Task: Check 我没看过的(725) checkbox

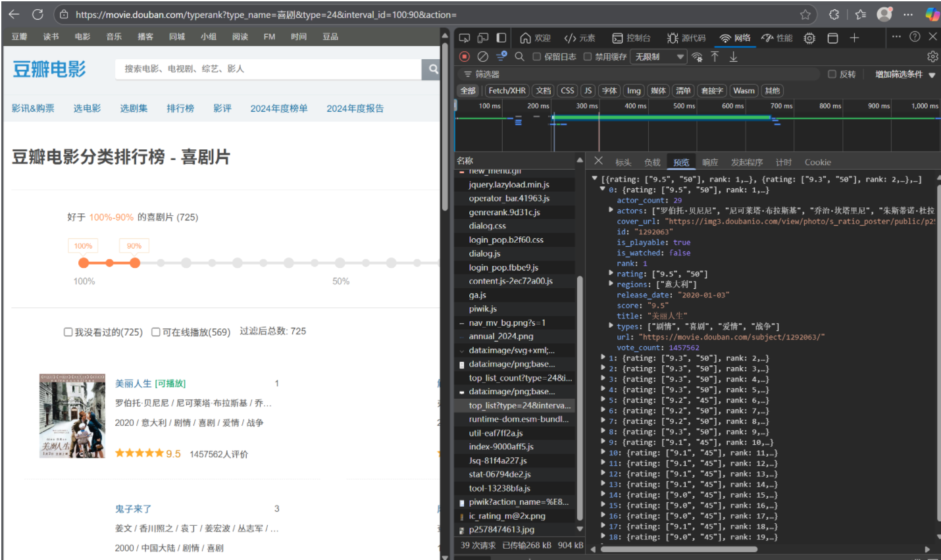Action: [x=68, y=332]
